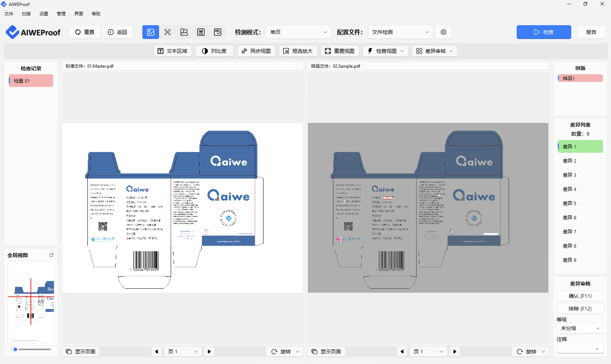Open the 等级 未分级 dropdown

pos(580,328)
